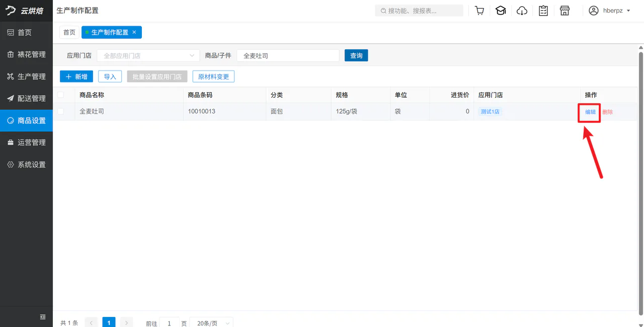
Task: Edit the 全麦吐司 row via 编辑
Action: (590, 112)
